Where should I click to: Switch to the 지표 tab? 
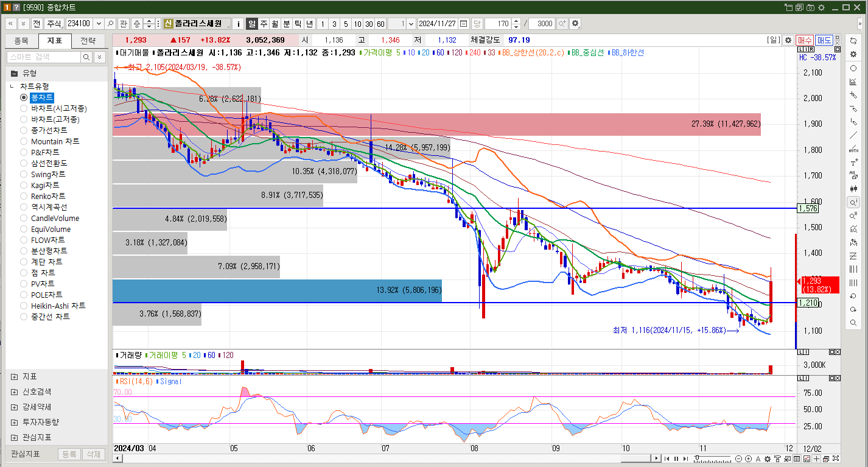(55, 41)
